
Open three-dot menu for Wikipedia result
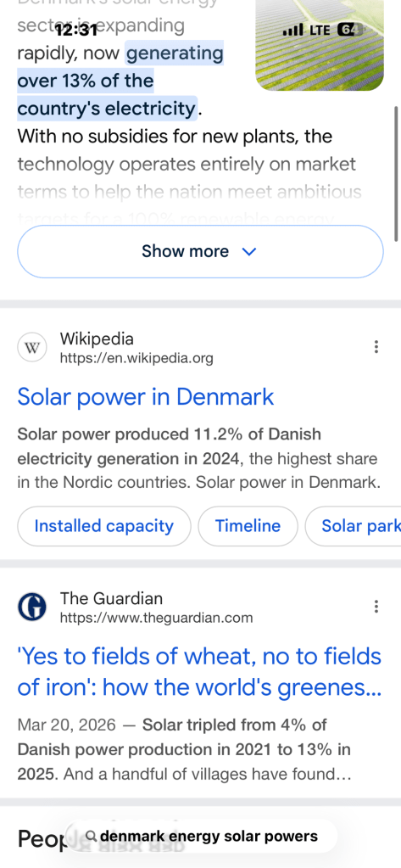click(x=376, y=347)
